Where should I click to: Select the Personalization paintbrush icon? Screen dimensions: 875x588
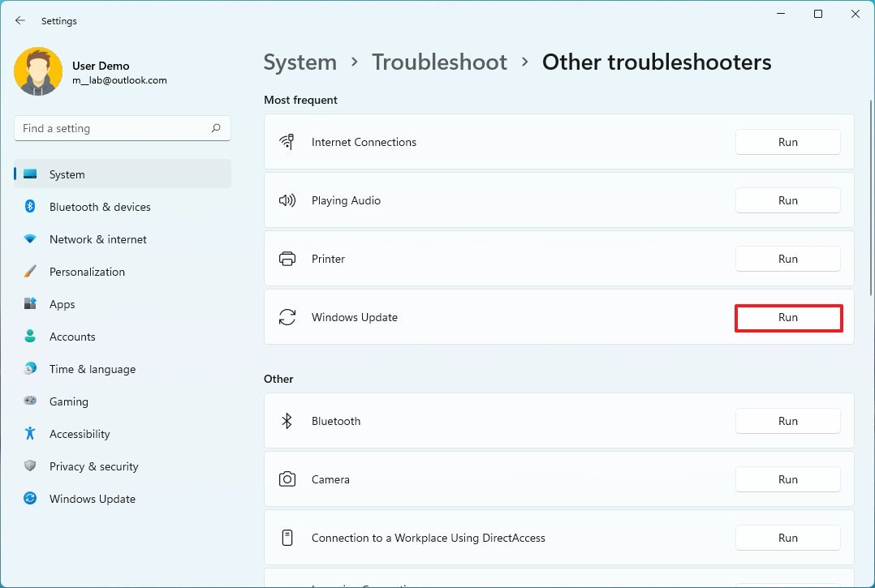tap(30, 272)
